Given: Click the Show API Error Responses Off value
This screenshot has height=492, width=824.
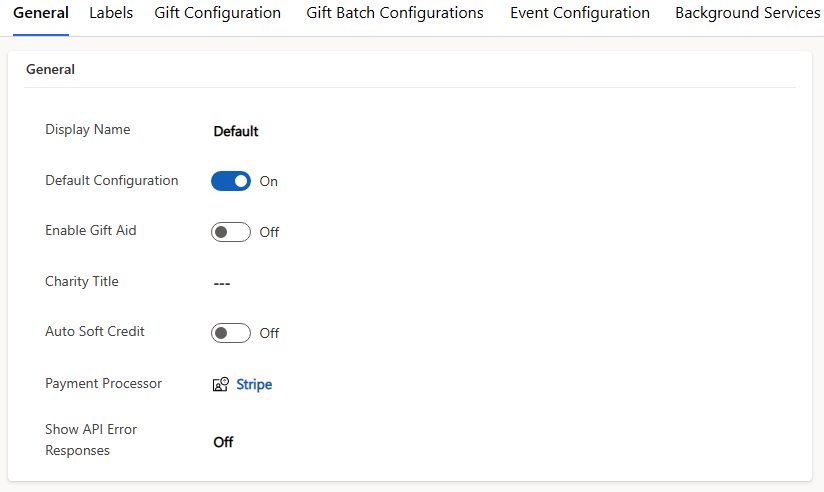Looking at the screenshot, I should [223, 442].
